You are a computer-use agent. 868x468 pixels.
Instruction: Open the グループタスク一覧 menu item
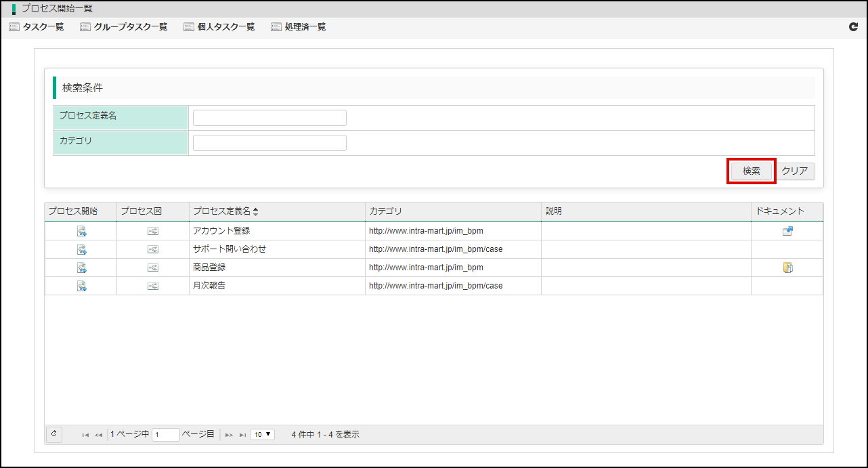point(123,27)
